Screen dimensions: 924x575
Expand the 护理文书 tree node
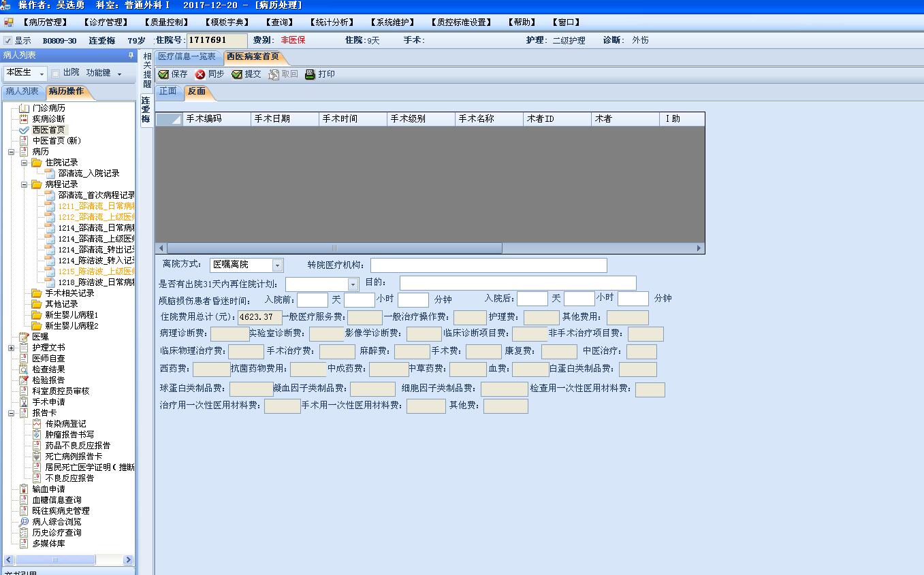(12, 348)
